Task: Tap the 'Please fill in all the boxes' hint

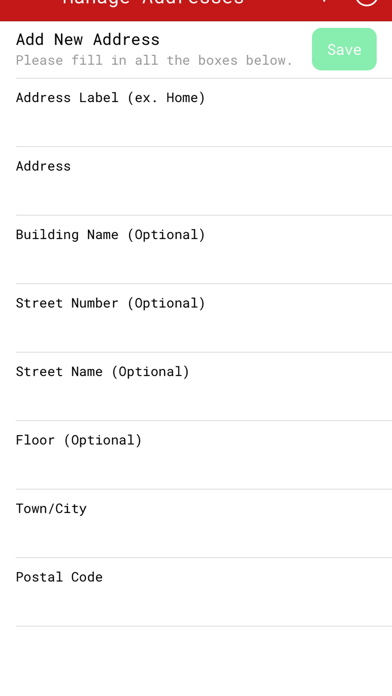Action: [x=154, y=60]
